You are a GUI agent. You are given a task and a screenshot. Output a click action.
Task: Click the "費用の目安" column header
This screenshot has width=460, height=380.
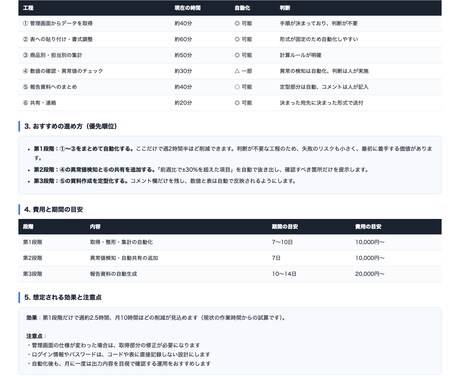coord(368,227)
